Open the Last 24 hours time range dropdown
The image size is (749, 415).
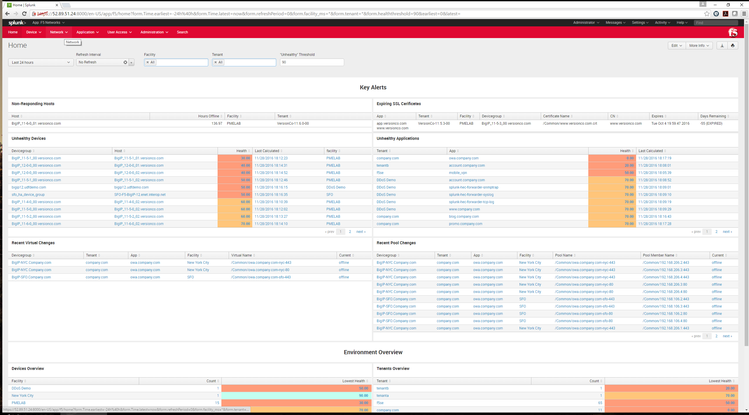point(40,62)
